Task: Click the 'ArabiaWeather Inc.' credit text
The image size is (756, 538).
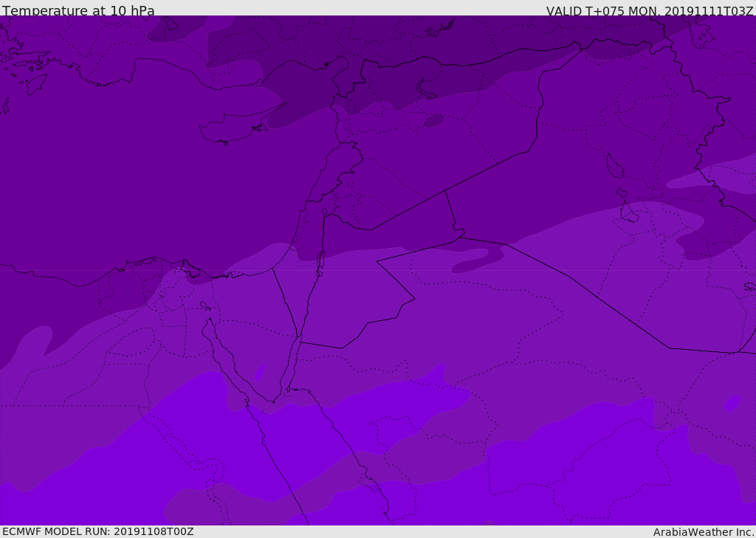Action: (x=704, y=532)
